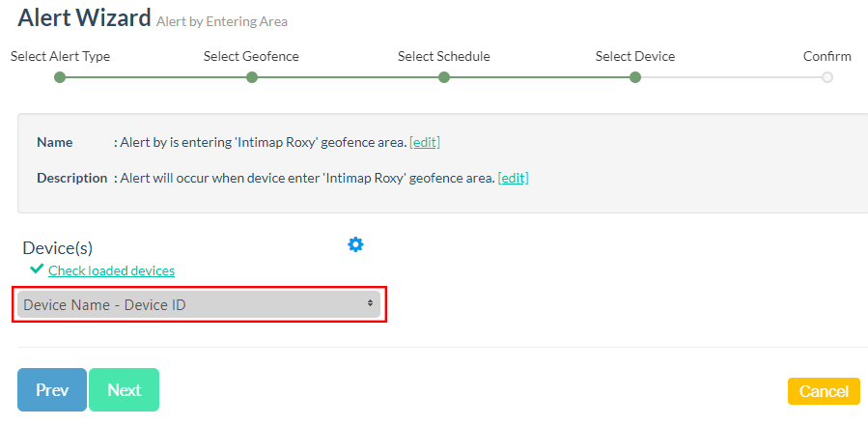
Task: Click the Select Schedule step circle
Action: [x=444, y=77]
